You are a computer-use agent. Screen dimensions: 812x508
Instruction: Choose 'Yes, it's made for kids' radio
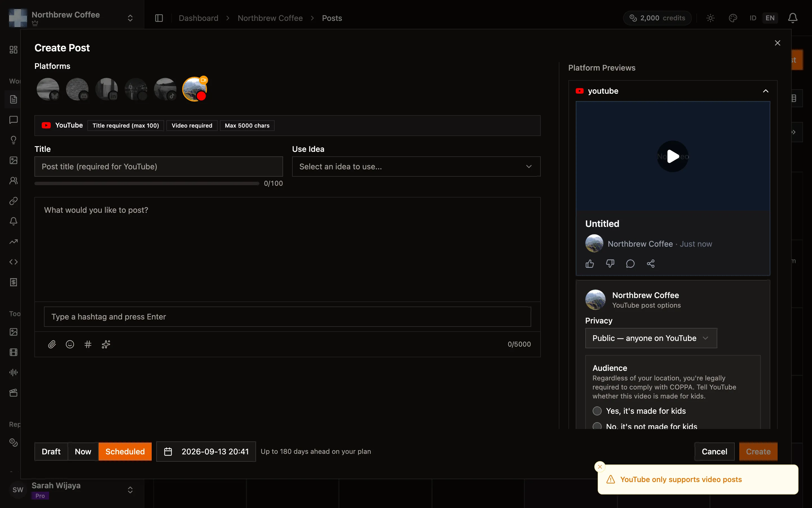click(x=597, y=411)
